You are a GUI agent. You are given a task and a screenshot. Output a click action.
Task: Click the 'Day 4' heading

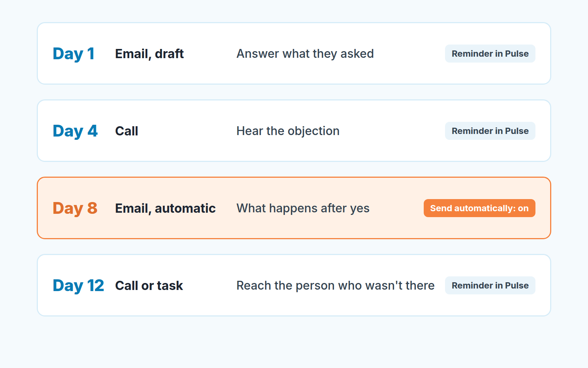75,131
